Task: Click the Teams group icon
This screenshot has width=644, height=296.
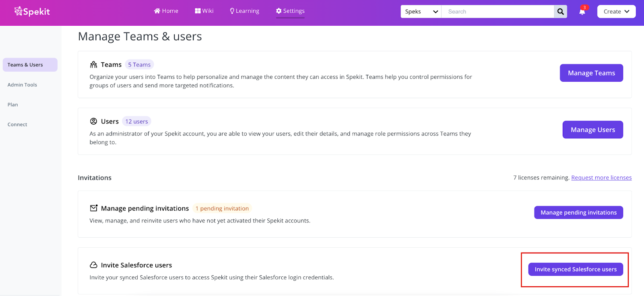Action: [93, 64]
